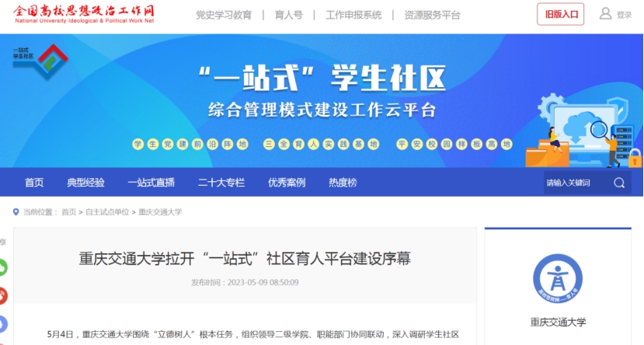Screen dimensions: 644x345
Task: Click the 重庆交通大学 circular avatar logo
Action: [x=557, y=279]
